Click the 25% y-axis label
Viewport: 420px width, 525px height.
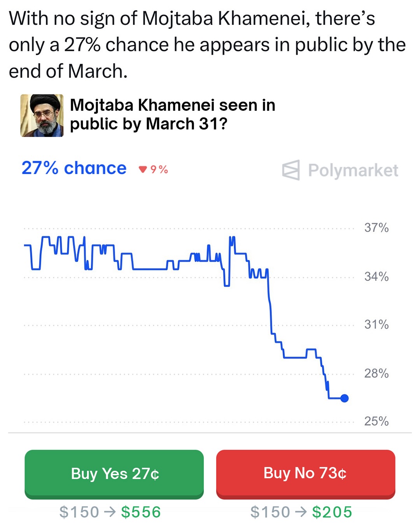pyautogui.click(x=376, y=421)
